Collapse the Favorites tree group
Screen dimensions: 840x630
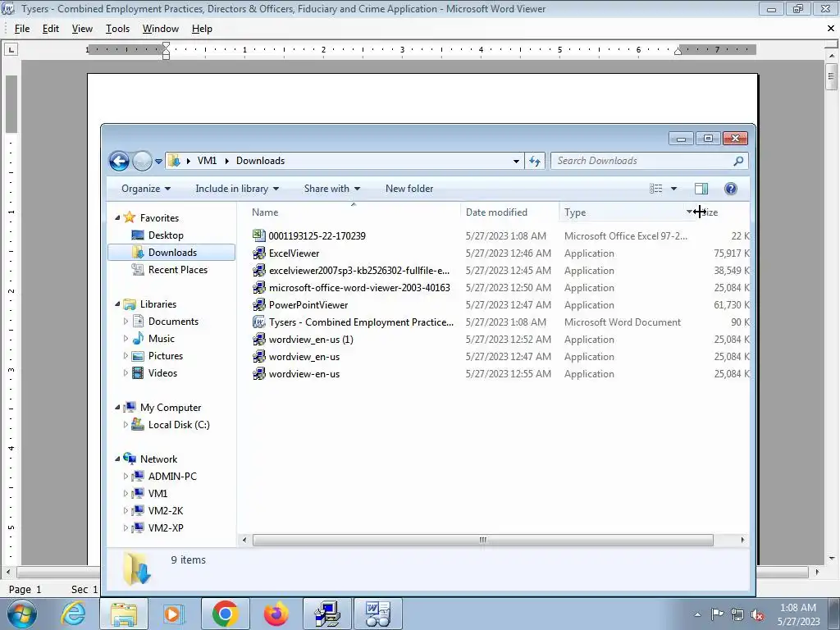pos(117,218)
